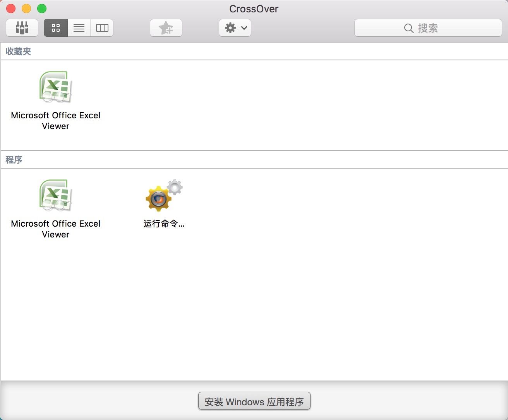This screenshot has height=420, width=508.
Task: Switch to column view
Action: click(102, 28)
